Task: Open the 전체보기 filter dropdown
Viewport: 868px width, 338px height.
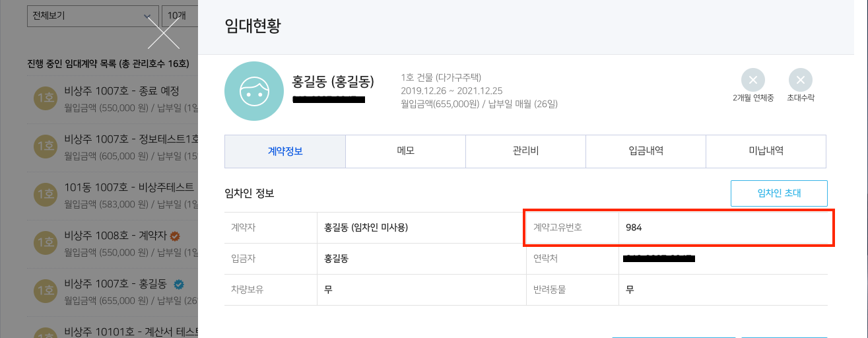Action: click(x=92, y=15)
